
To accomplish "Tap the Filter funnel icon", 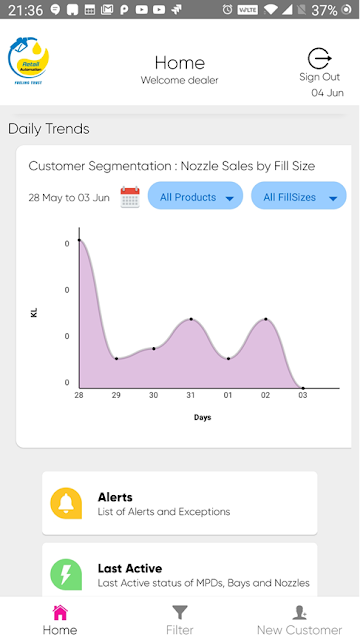I will point(180,613).
